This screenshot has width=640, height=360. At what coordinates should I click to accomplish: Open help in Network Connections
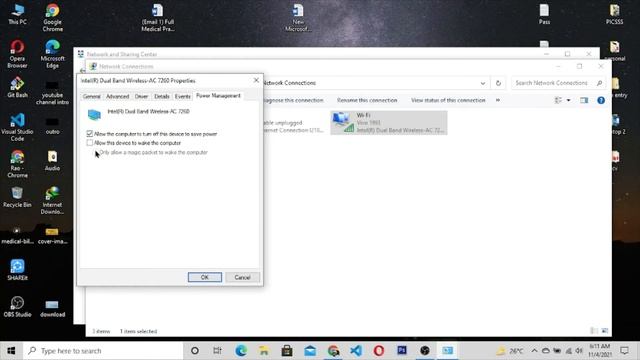pyautogui.click(x=601, y=100)
